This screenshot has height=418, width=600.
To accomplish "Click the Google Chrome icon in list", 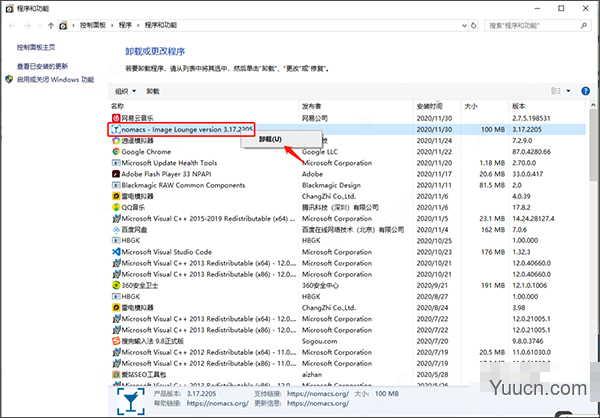I will [116, 152].
